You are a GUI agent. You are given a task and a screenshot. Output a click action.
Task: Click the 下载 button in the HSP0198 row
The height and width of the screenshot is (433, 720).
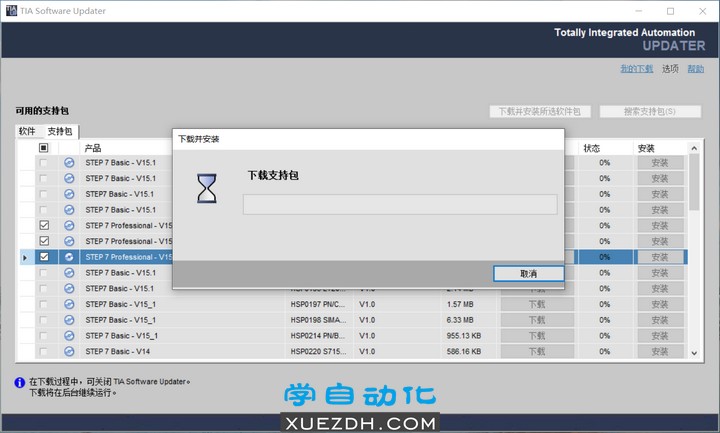click(537, 320)
